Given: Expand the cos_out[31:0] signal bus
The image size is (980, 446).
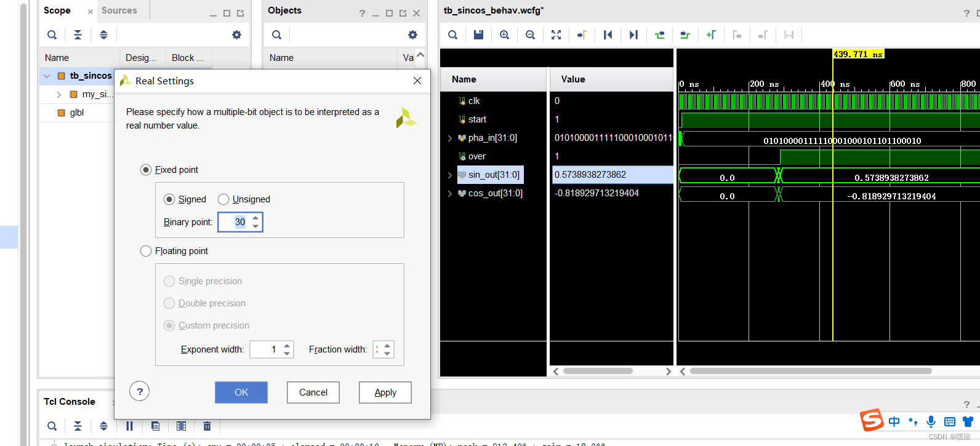Looking at the screenshot, I should point(450,194).
